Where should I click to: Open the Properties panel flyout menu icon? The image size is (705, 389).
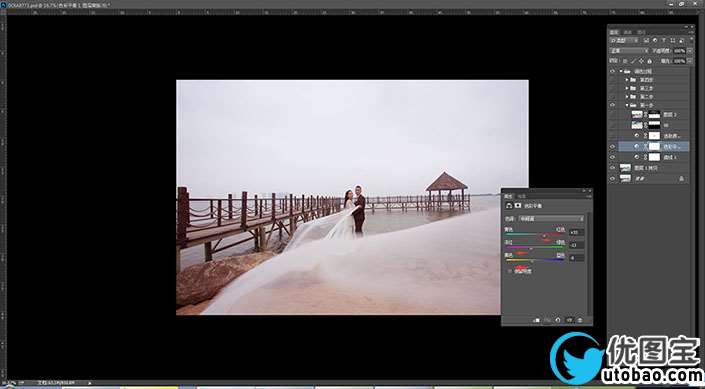(589, 197)
